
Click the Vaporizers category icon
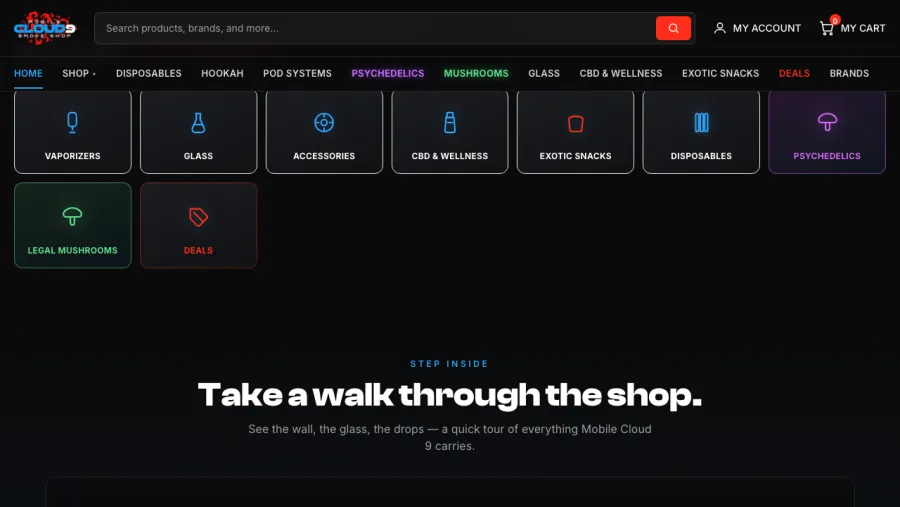(72, 122)
